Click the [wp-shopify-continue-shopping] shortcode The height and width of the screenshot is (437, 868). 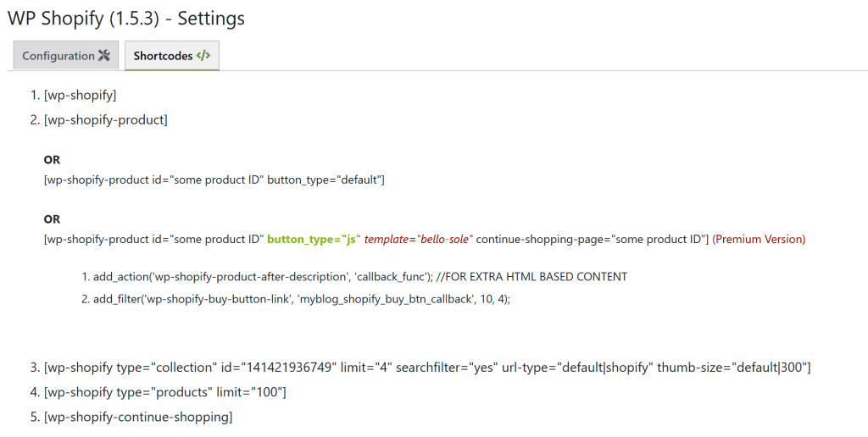[x=138, y=417]
